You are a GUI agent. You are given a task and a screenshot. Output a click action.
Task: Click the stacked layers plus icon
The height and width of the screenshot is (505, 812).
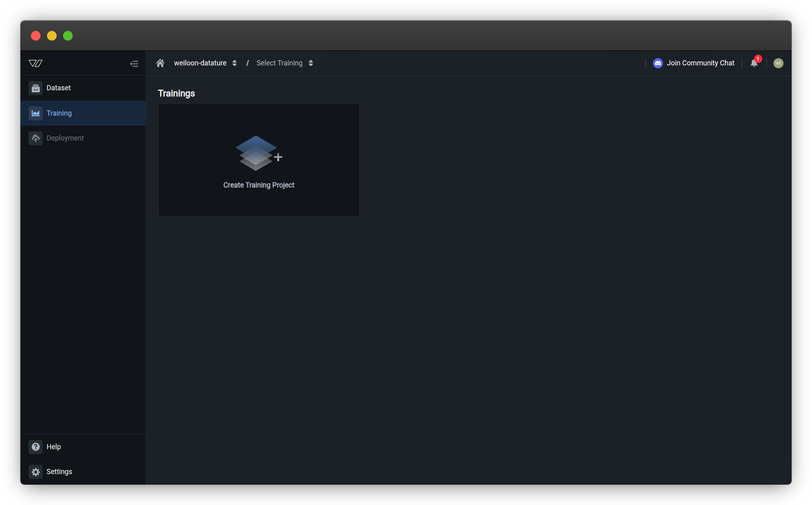coord(259,153)
